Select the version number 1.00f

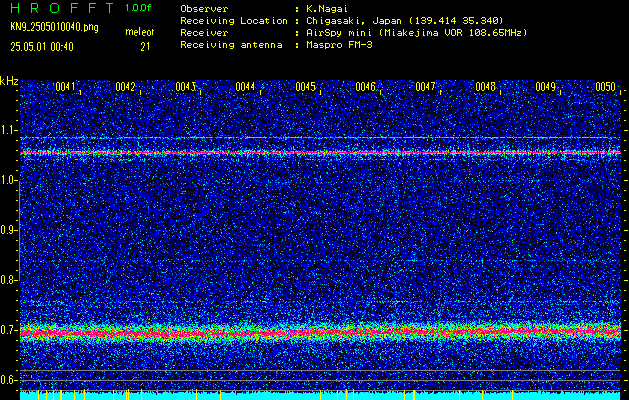pos(138,8)
